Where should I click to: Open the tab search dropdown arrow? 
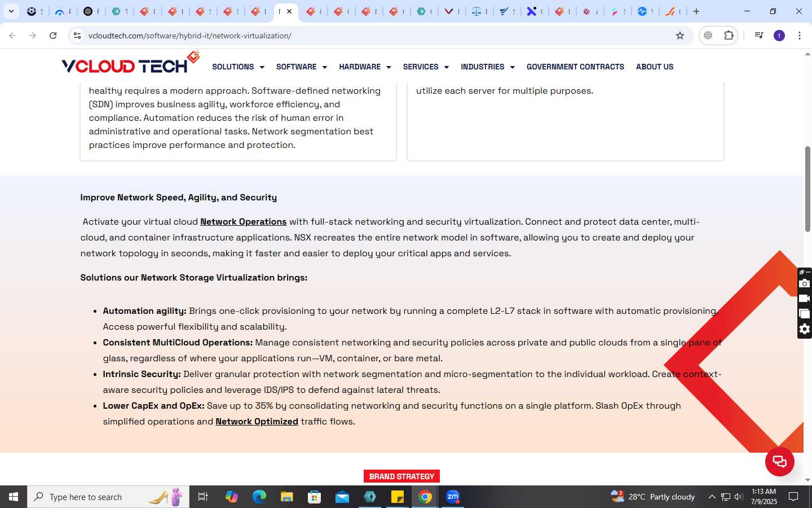[x=11, y=11]
